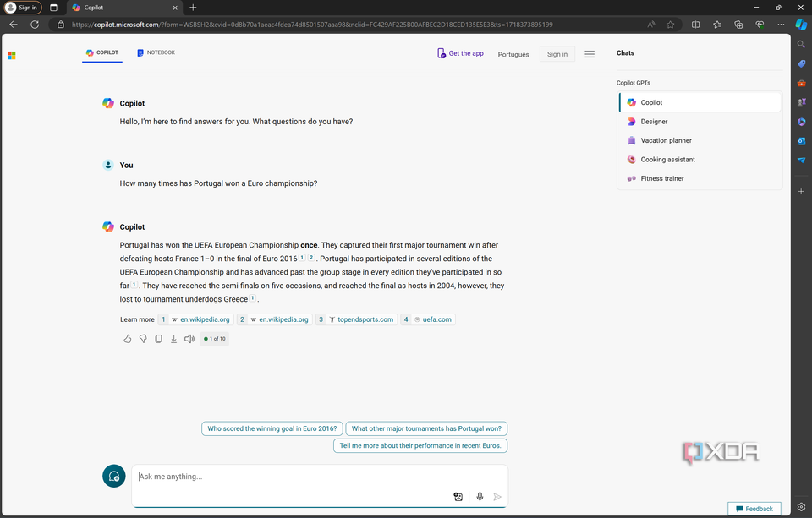Open the Vacation planner GPT
Viewport: 812px width, 518px height.
tap(700, 140)
